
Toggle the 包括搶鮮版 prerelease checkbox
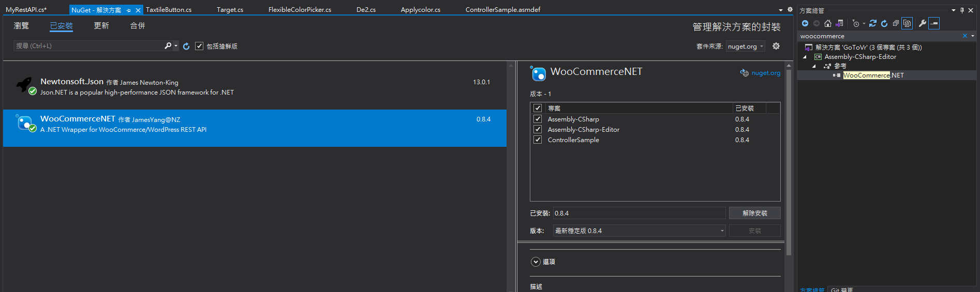pos(199,46)
